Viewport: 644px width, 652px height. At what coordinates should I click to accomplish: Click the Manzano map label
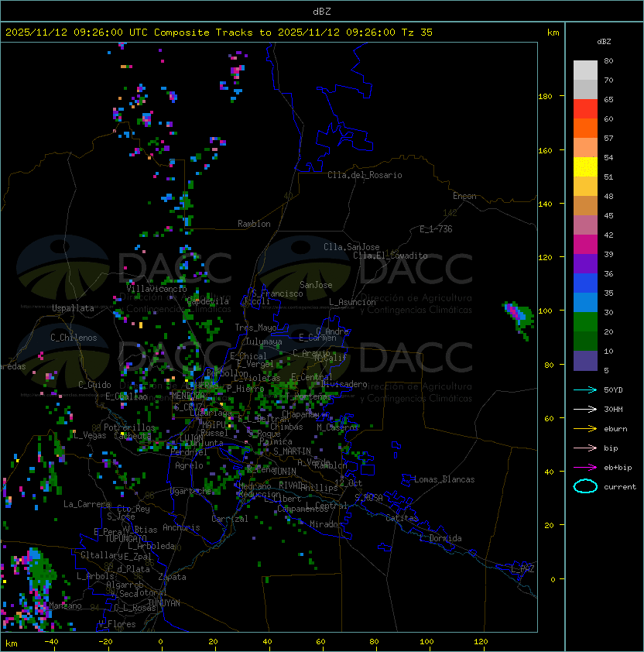point(65,606)
